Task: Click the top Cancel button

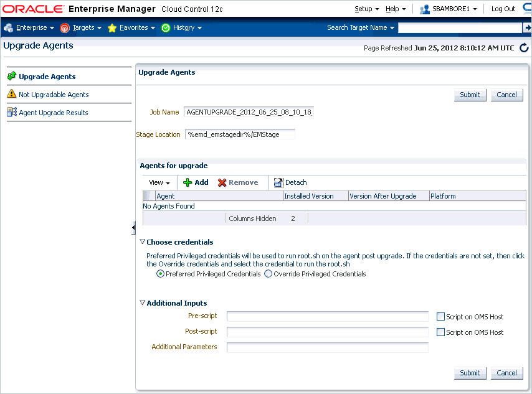Action: 506,95
